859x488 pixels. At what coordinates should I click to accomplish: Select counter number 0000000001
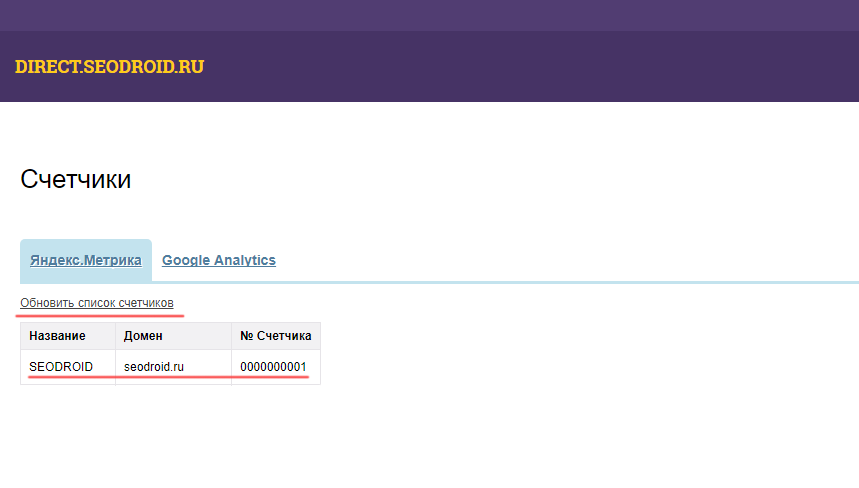(x=273, y=367)
